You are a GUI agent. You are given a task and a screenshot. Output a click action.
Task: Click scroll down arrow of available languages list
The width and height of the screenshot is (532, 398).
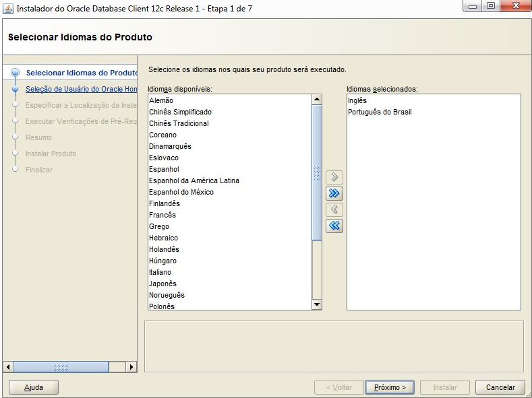[317, 304]
